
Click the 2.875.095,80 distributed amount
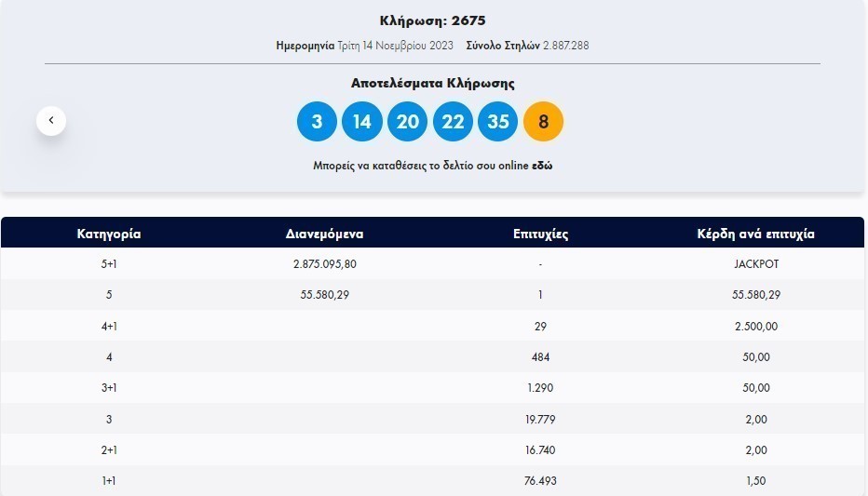pyautogui.click(x=324, y=264)
